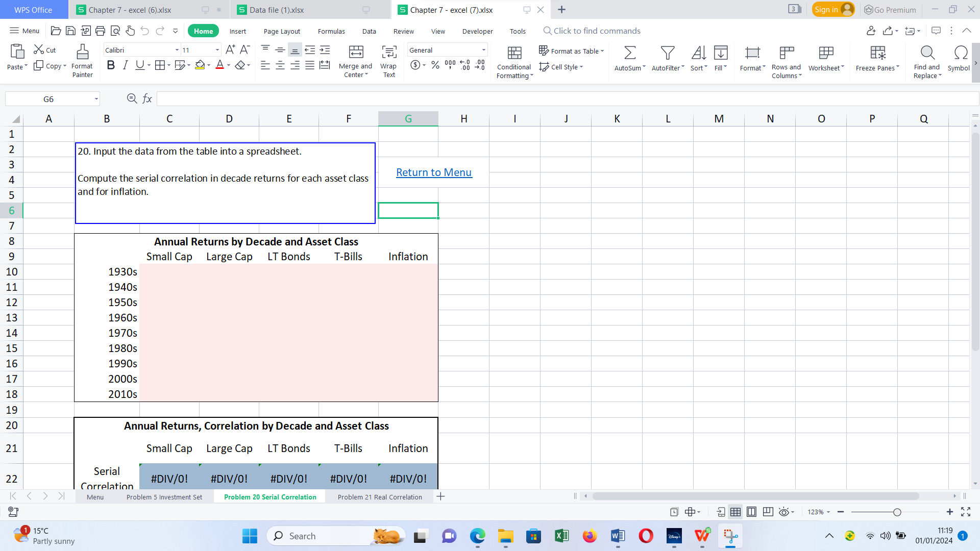The image size is (980, 551).
Task: Click the Sign in button
Action: coord(833,9)
